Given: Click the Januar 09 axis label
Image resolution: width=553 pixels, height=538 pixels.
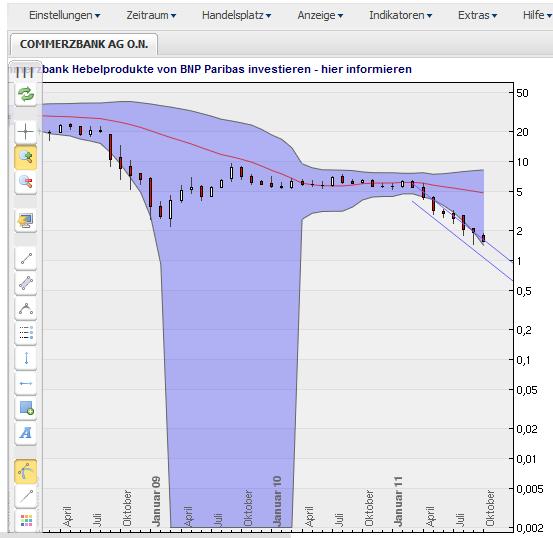Looking at the screenshot, I should tap(156, 501).
